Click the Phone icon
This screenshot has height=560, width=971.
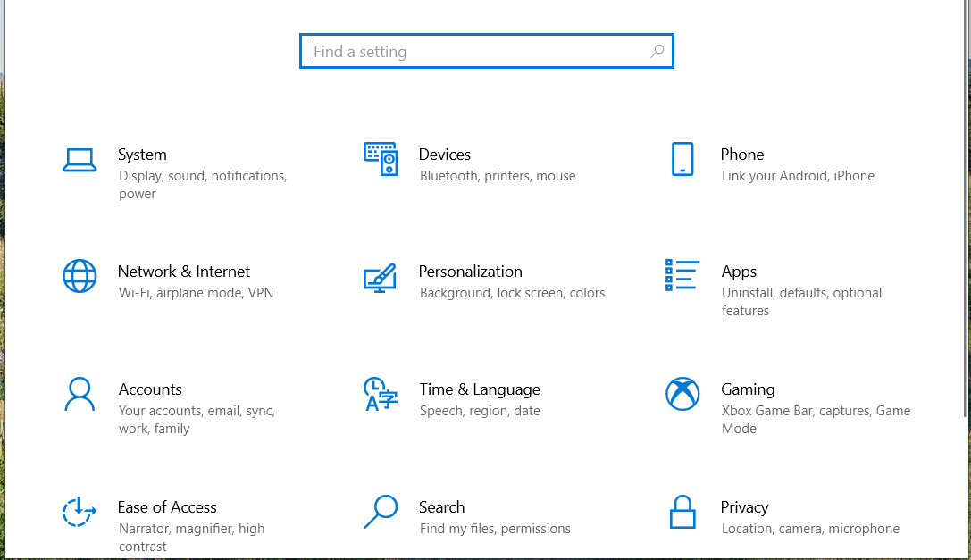point(682,159)
